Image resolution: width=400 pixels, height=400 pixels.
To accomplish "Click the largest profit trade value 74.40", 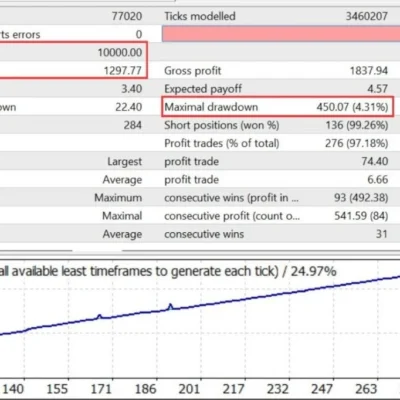I will [x=375, y=162].
